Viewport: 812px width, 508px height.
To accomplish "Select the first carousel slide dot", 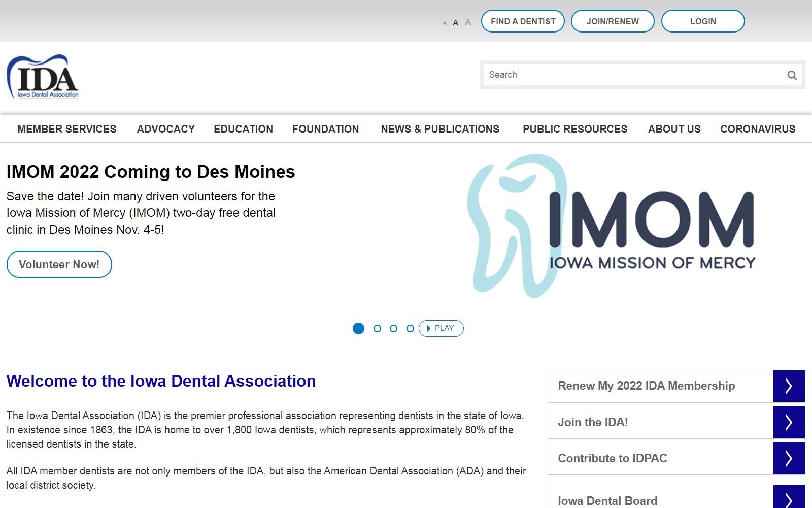I will tap(358, 329).
